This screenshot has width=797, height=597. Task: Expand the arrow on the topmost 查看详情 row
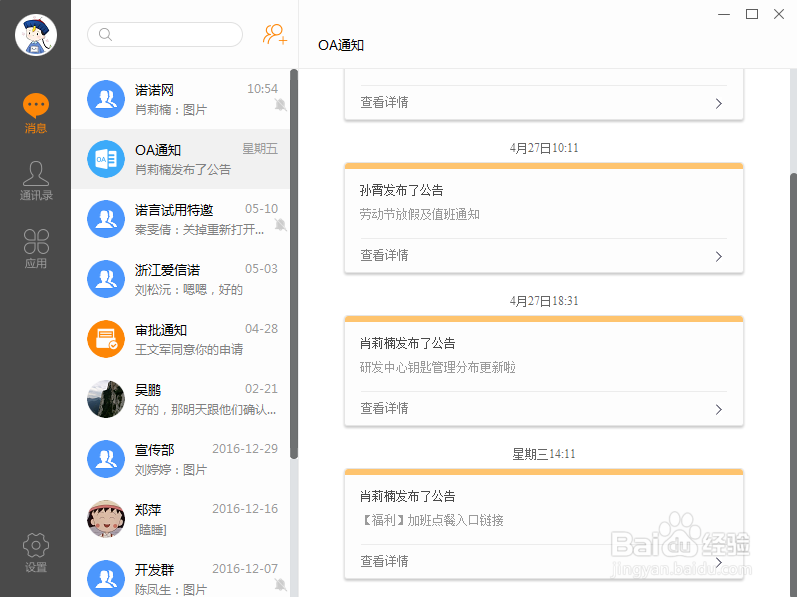click(718, 103)
